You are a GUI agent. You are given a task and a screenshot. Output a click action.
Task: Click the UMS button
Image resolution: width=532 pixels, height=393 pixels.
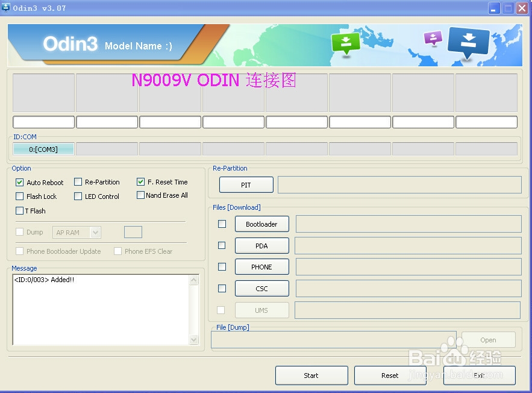261,310
